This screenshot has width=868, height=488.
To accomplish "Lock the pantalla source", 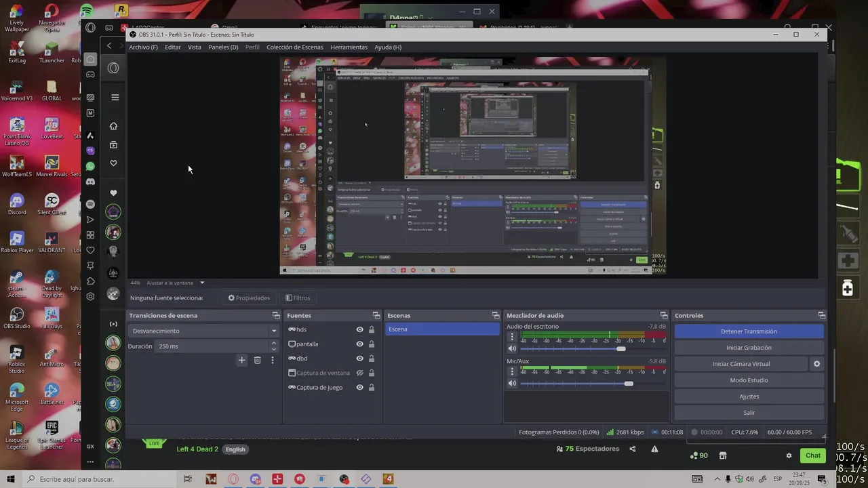I will (x=372, y=344).
